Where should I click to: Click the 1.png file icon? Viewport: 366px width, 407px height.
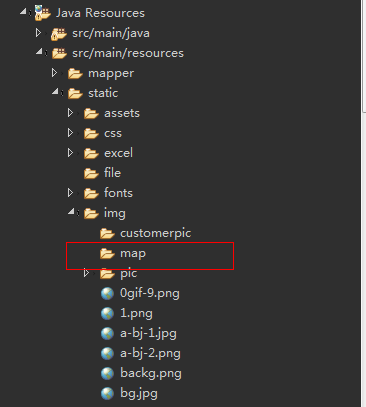[107, 313]
